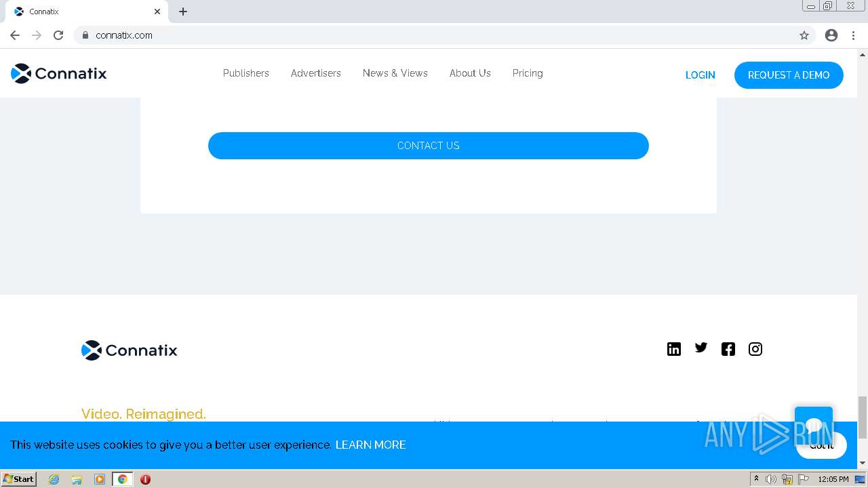Open File Explorer from taskbar
Viewport: 868px width, 488px height.
point(77,479)
